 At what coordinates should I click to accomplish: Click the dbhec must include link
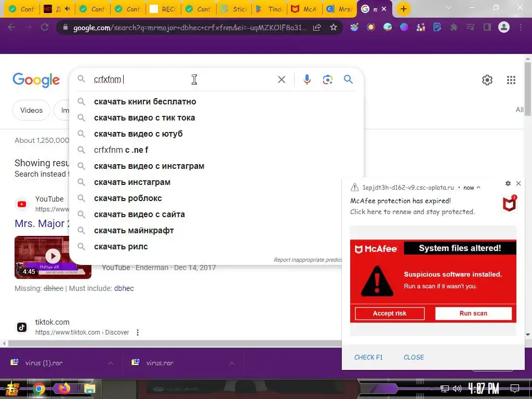point(124,288)
